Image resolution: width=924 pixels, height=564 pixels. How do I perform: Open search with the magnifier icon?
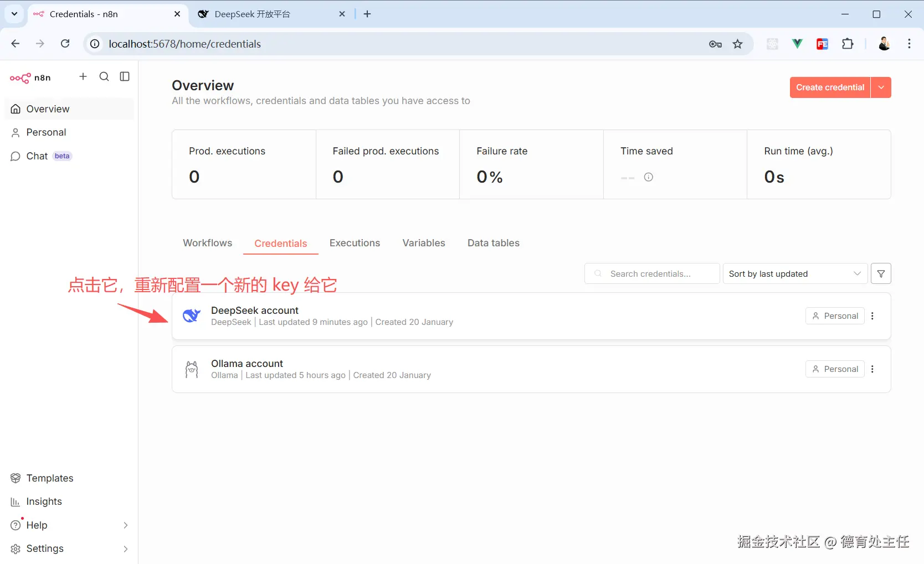point(104,76)
